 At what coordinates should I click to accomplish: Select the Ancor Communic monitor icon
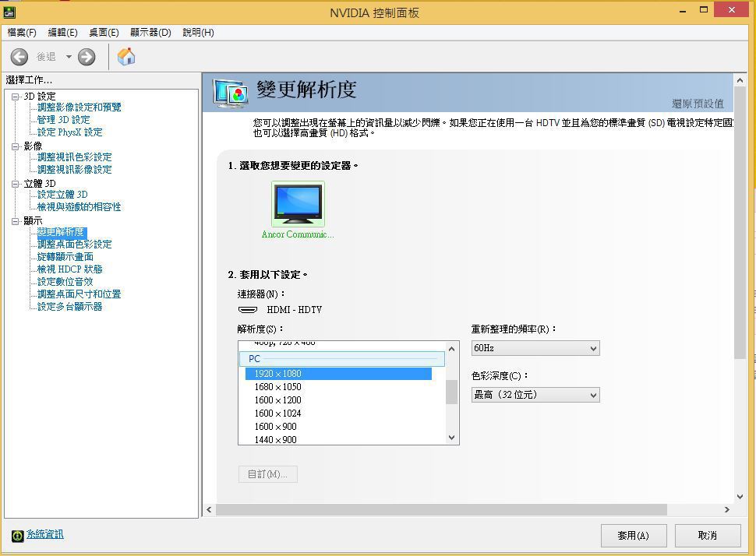pyautogui.click(x=298, y=204)
